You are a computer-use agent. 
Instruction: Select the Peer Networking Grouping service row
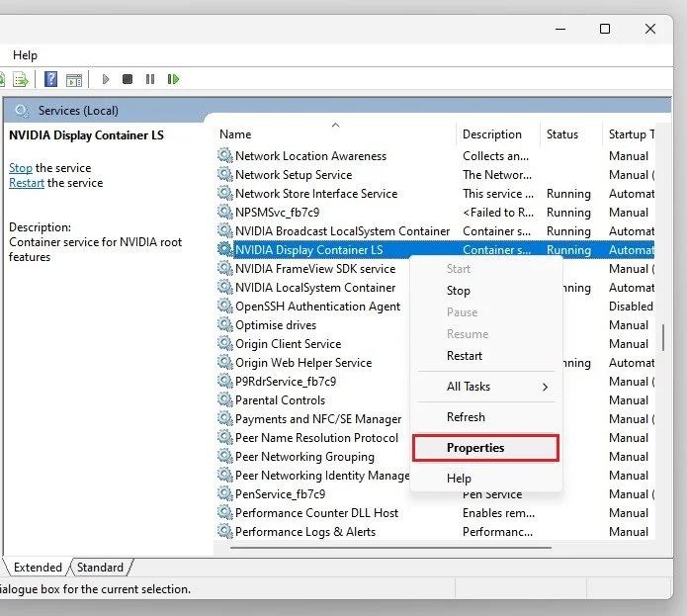click(x=304, y=457)
